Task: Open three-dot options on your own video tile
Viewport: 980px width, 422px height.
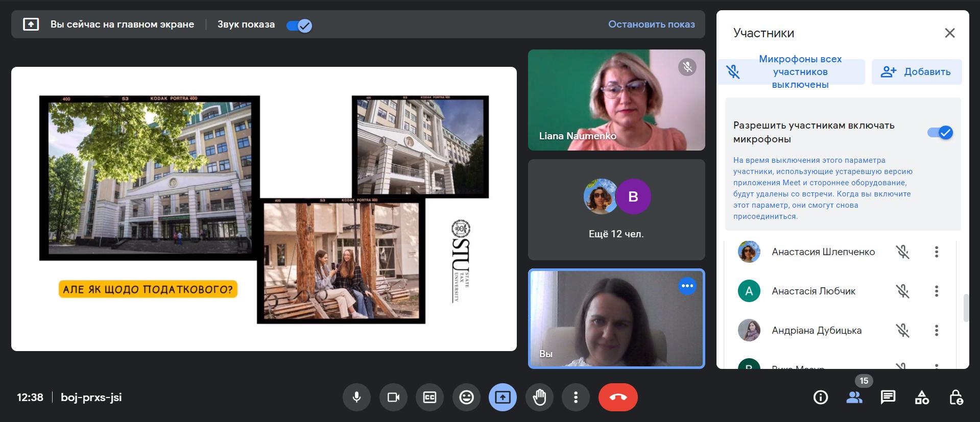Action: click(x=687, y=286)
